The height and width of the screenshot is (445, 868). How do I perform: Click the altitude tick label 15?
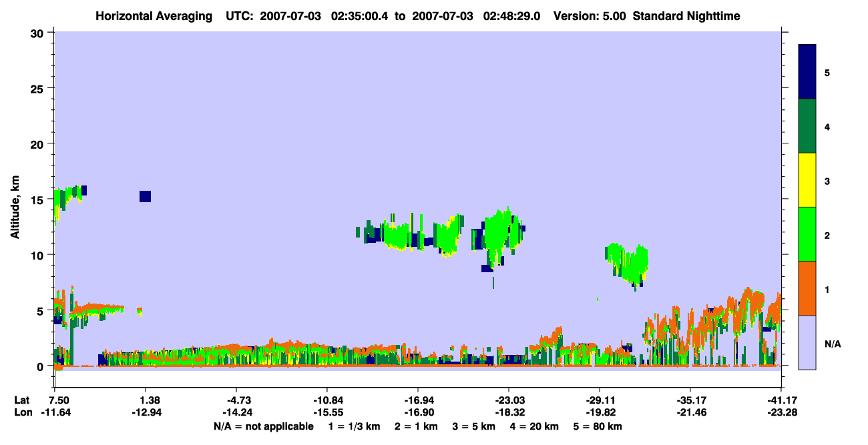pyautogui.click(x=39, y=199)
